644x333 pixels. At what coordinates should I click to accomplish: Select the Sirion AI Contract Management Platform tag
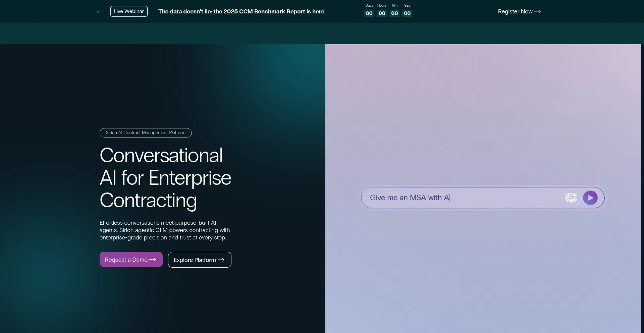point(146,133)
